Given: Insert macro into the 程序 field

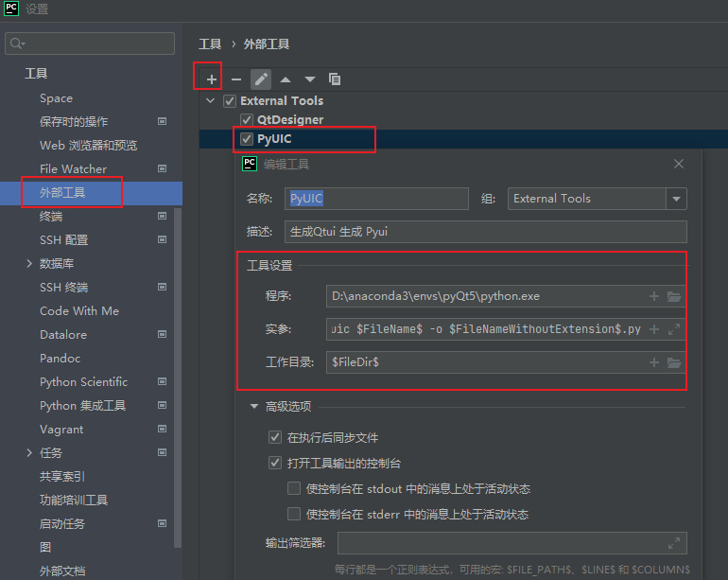Looking at the screenshot, I should point(653,296).
